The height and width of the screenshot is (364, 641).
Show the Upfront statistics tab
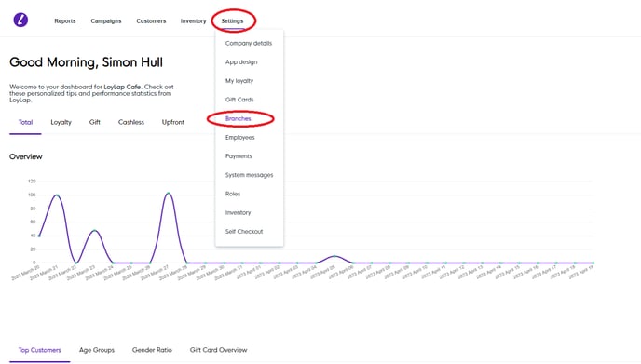tap(173, 122)
